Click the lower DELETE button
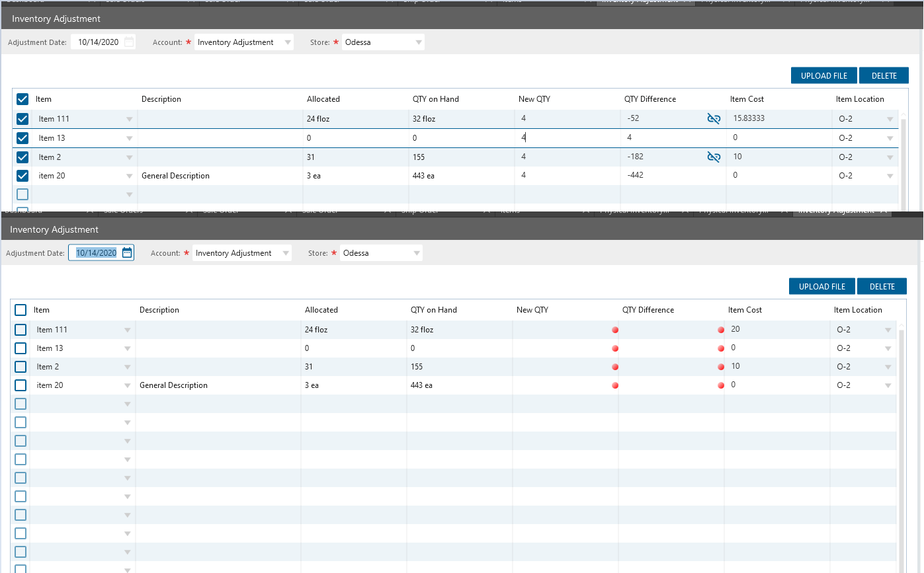The height and width of the screenshot is (573, 924). [882, 286]
